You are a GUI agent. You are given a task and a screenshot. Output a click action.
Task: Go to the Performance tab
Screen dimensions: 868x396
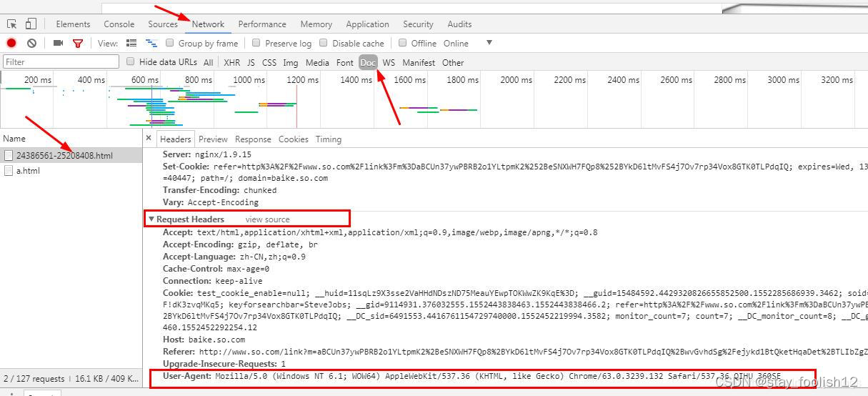click(x=262, y=24)
